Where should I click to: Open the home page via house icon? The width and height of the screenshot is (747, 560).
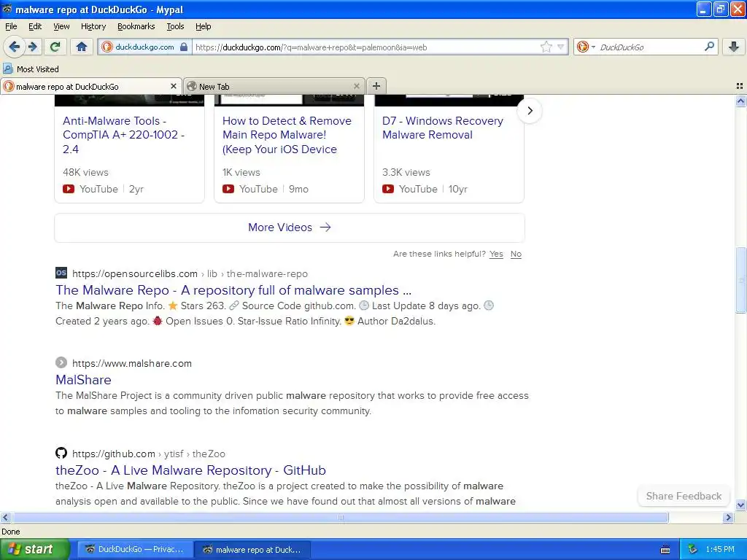(82, 47)
